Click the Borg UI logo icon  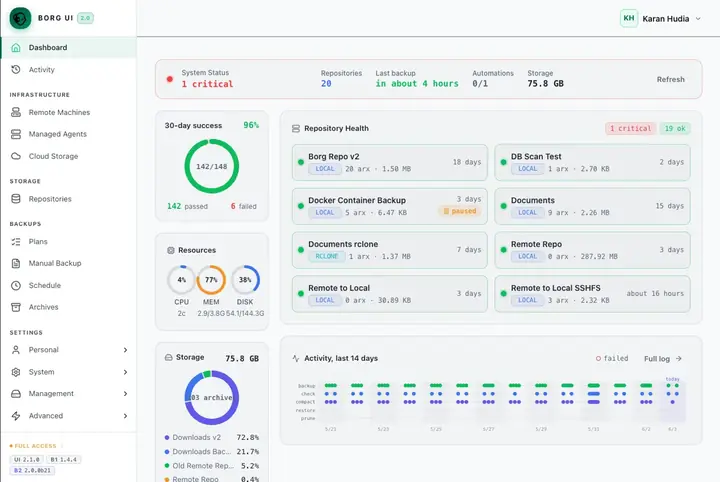(x=20, y=18)
